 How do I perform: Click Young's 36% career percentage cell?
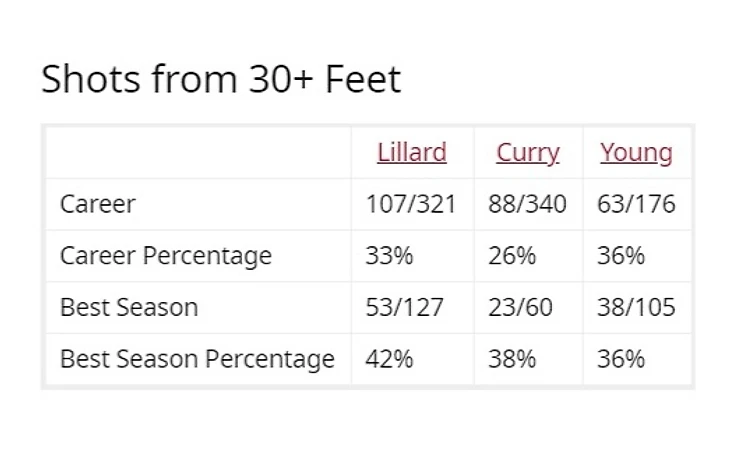(621, 256)
